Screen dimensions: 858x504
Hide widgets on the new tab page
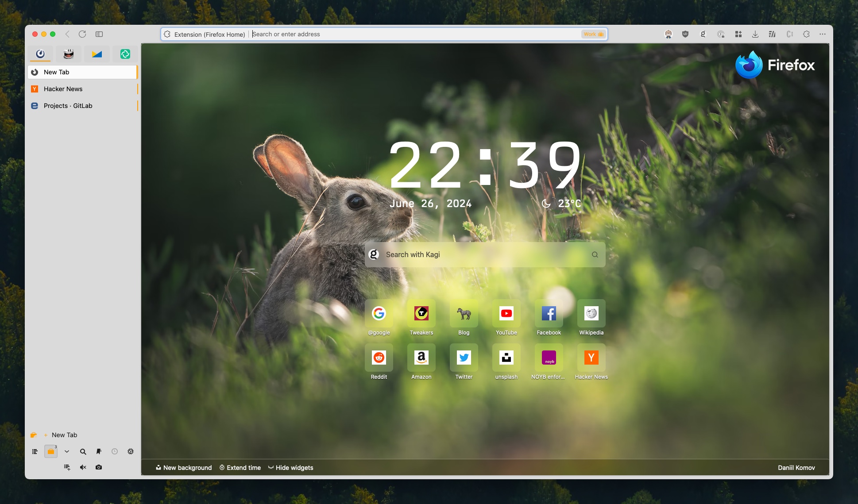[290, 468]
